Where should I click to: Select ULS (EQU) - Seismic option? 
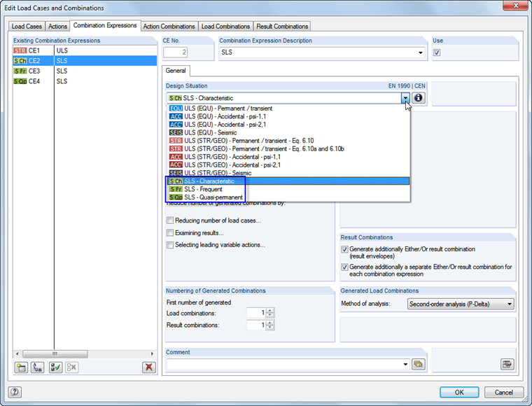(x=288, y=132)
